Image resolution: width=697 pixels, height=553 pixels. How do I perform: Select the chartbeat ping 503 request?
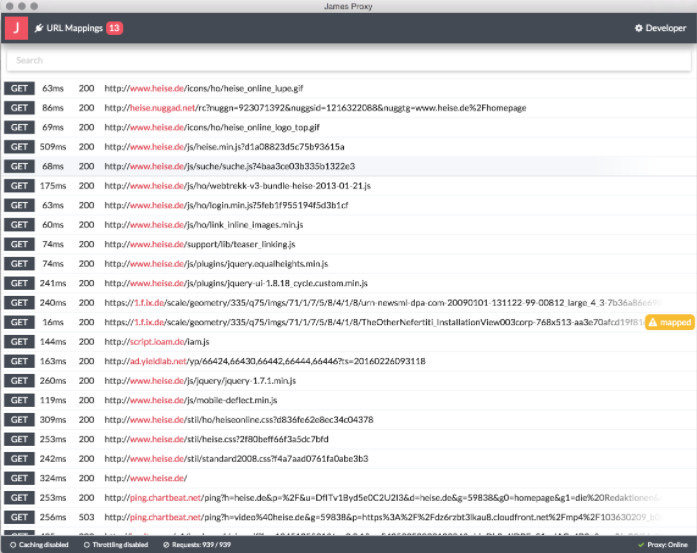tap(348, 517)
